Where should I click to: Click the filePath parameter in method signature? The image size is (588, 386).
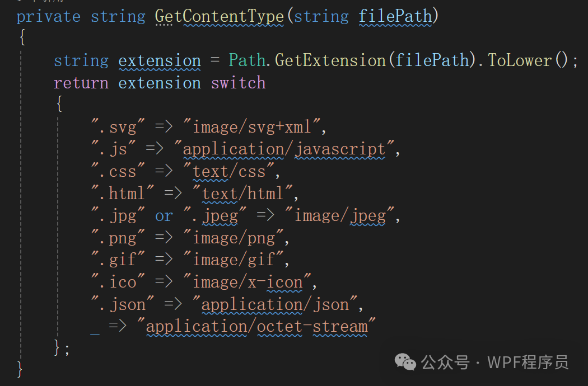[x=395, y=16]
